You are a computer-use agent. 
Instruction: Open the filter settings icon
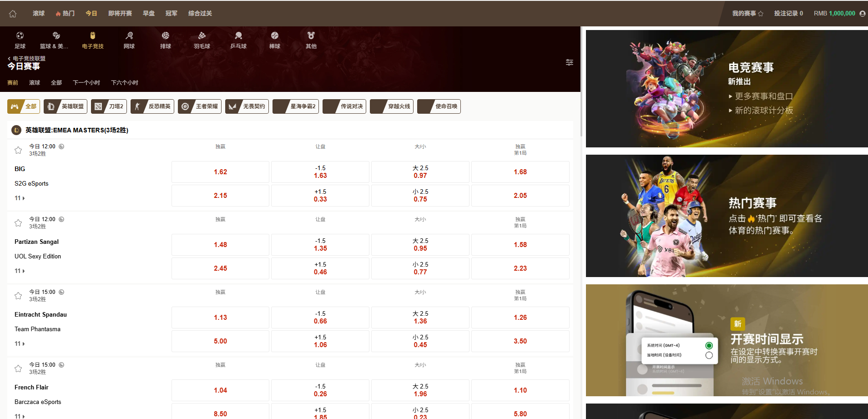coord(569,62)
